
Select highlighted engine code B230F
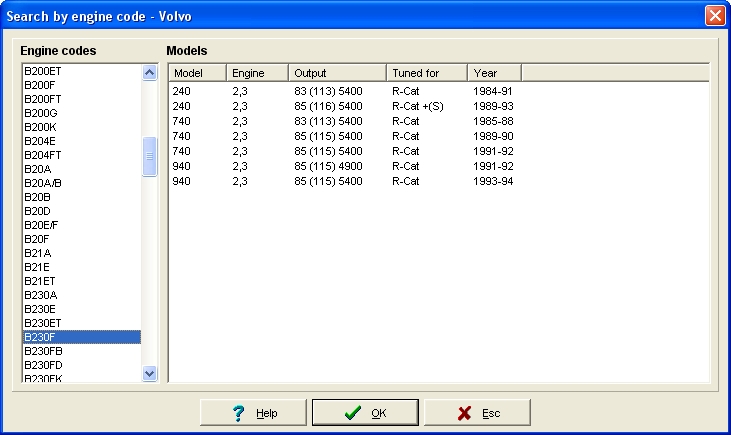click(82, 337)
